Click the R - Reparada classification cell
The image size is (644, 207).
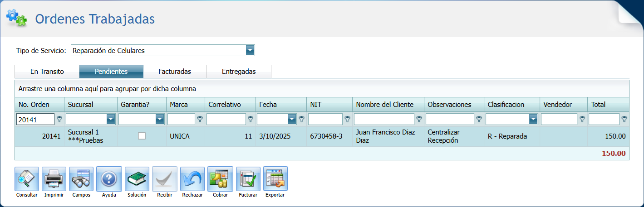coord(512,136)
